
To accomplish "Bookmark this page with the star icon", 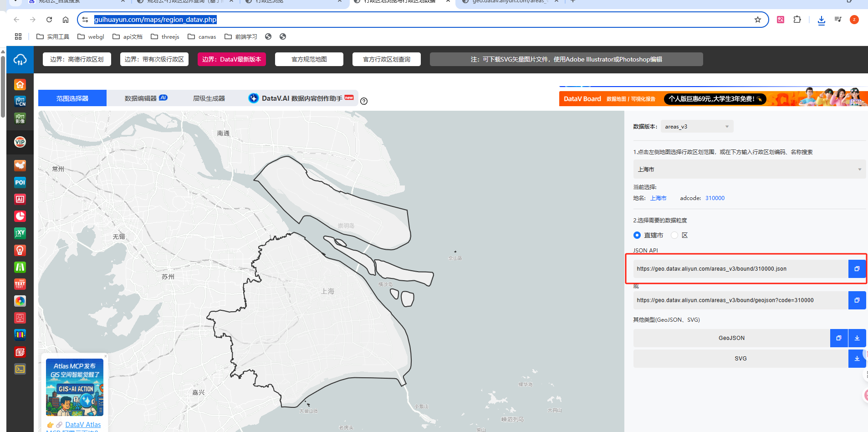I will [758, 20].
